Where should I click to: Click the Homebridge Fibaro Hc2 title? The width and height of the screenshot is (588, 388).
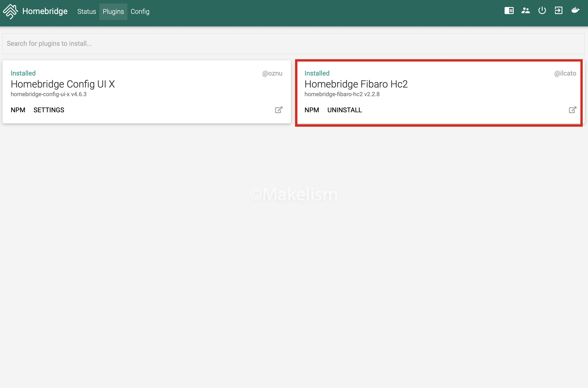point(356,84)
